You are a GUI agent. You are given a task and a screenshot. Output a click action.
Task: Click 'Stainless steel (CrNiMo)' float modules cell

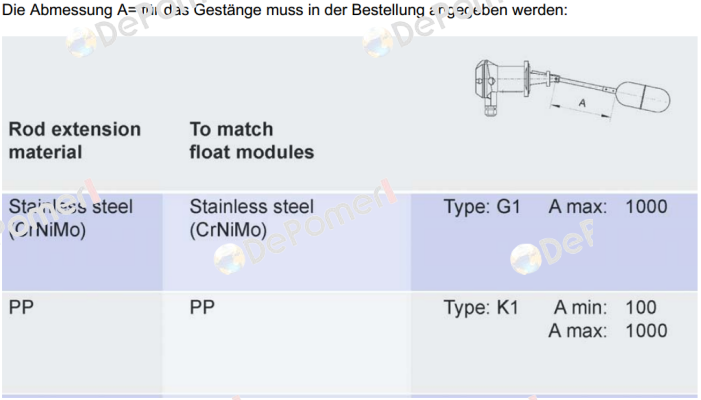click(252, 218)
